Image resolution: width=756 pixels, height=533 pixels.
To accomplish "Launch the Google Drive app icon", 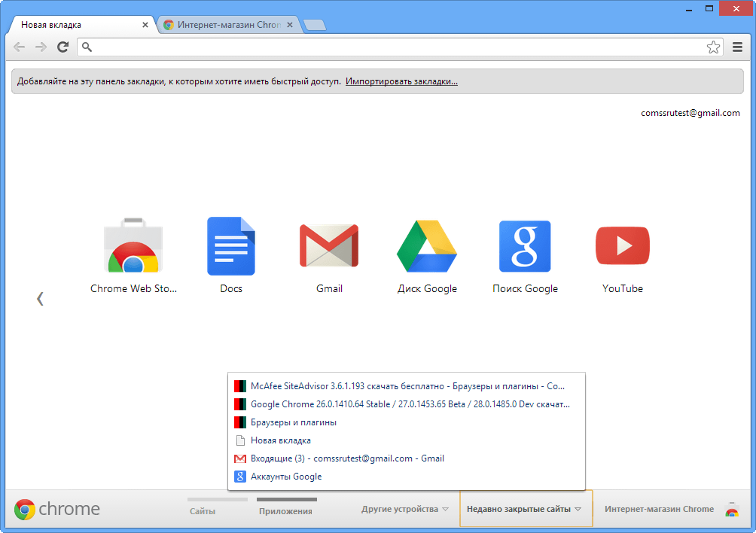I will click(x=427, y=245).
